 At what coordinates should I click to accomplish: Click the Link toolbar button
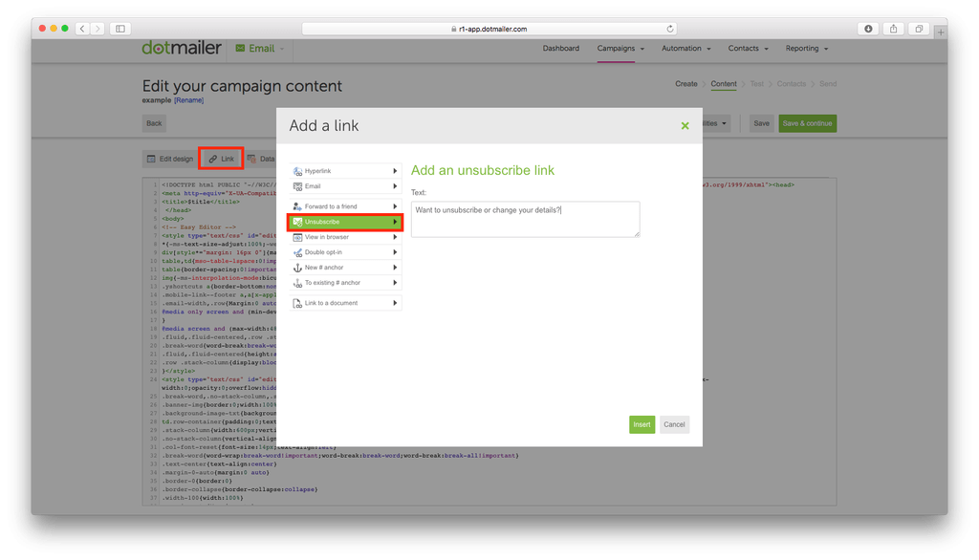[x=222, y=159]
